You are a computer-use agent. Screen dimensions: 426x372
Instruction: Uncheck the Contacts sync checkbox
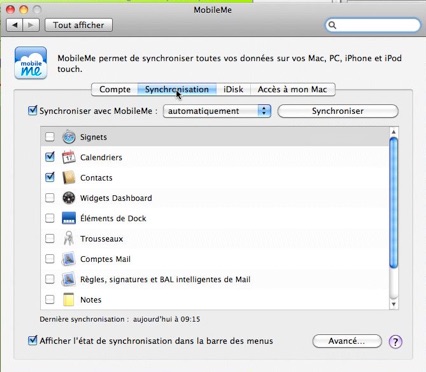[x=50, y=177]
